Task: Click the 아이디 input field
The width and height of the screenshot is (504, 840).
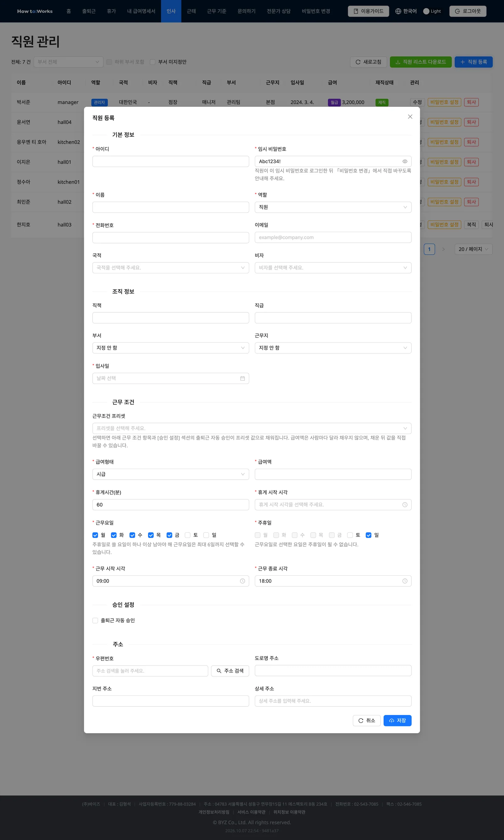Action: point(170,161)
